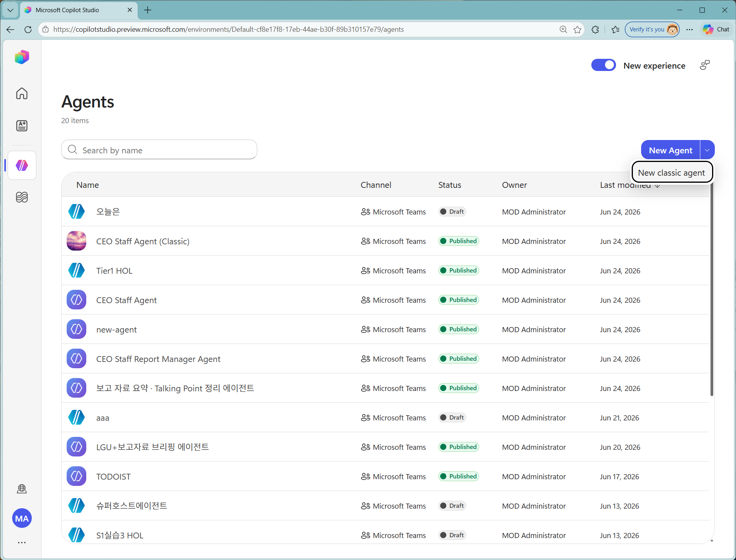Image resolution: width=736 pixels, height=560 pixels.
Task: Click the 오늘은 agent icon
Action: click(x=76, y=211)
